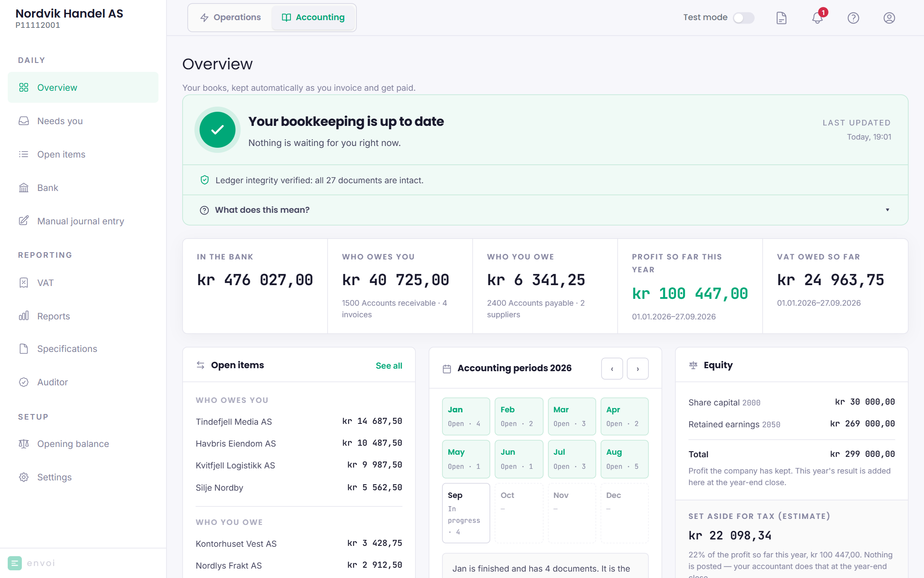Viewport: 924px width, 578px height.
Task: Open Manual journal entry page
Action: click(x=83, y=221)
